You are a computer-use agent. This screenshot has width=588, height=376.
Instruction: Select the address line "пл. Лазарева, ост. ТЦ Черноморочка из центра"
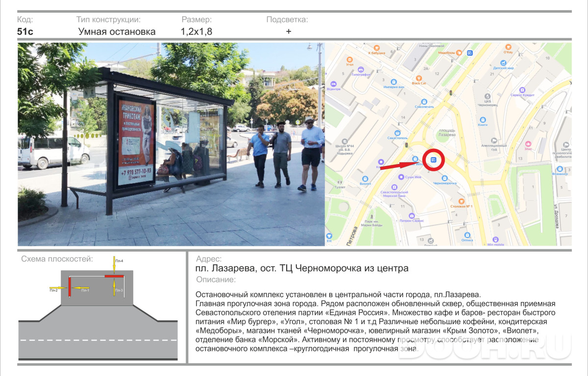point(302,269)
